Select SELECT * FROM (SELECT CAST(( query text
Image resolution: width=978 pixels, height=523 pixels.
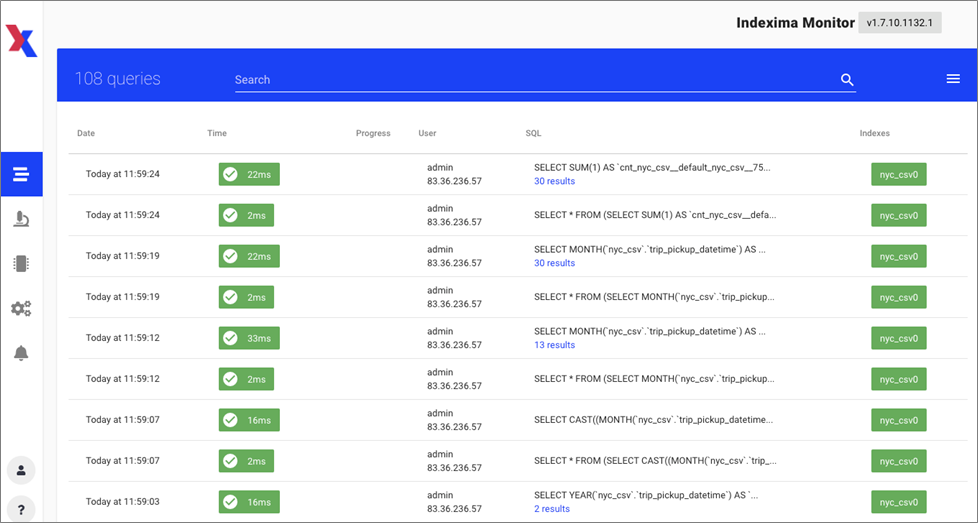[655, 461]
